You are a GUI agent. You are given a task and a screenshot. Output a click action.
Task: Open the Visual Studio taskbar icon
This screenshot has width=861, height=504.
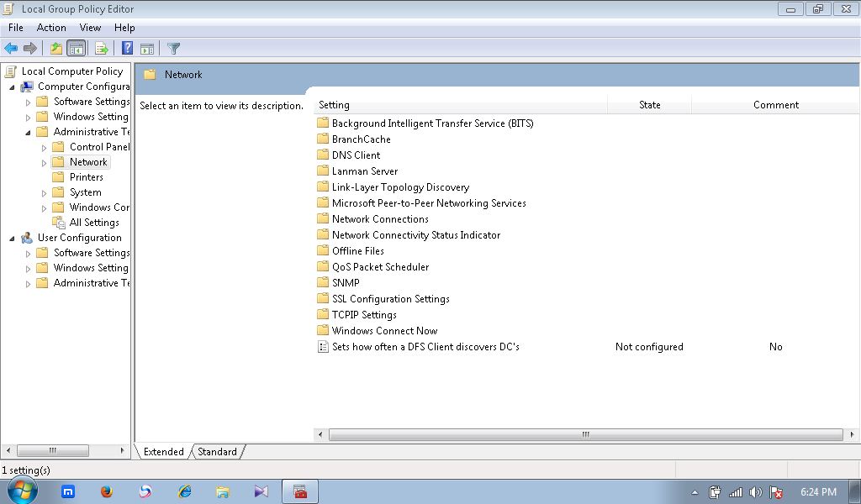click(x=261, y=491)
